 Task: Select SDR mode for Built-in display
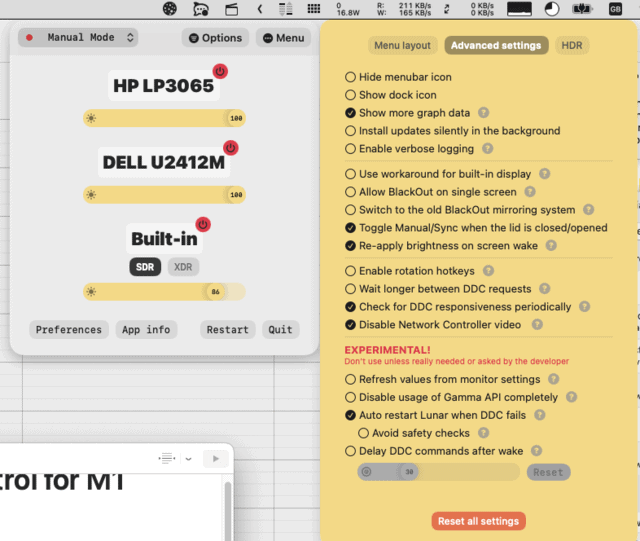tap(145, 267)
